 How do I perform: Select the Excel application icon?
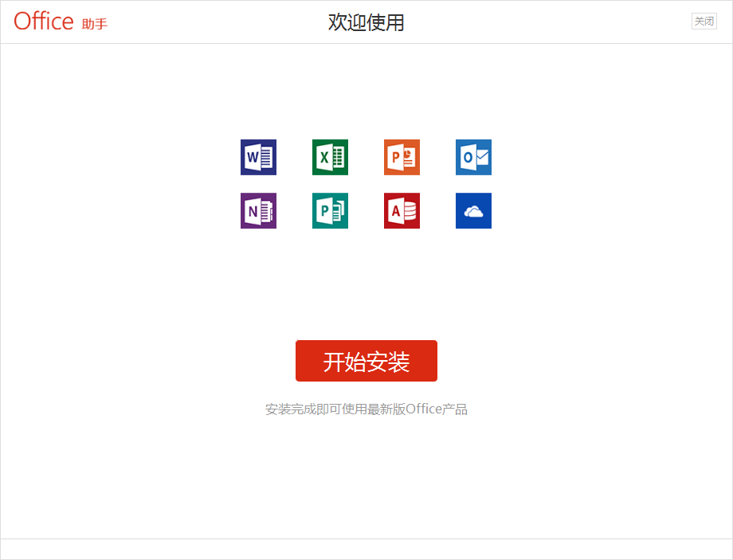click(x=330, y=157)
